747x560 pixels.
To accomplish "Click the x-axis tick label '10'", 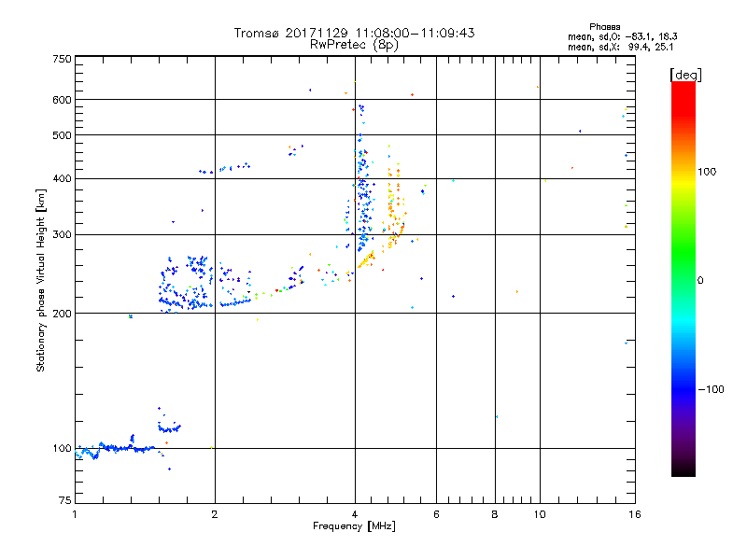I will click(x=540, y=514).
